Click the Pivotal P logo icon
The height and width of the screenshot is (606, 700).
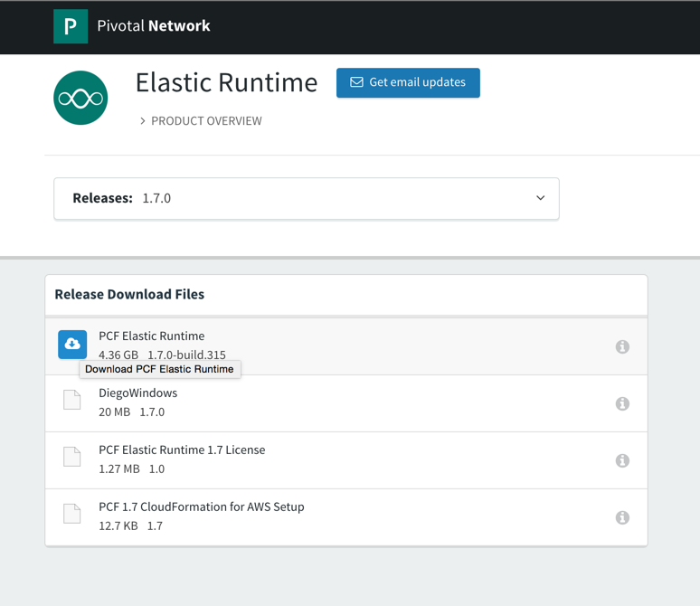pyautogui.click(x=71, y=26)
